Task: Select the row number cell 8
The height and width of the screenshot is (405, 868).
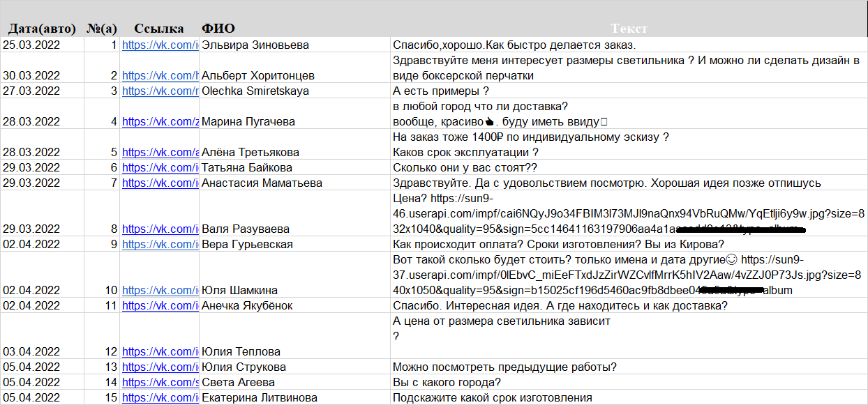Action: tap(102, 213)
